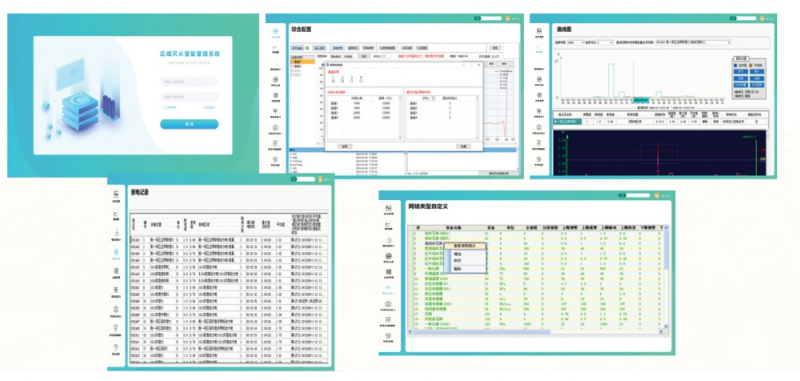Click the username input field on the login form

coord(189,82)
